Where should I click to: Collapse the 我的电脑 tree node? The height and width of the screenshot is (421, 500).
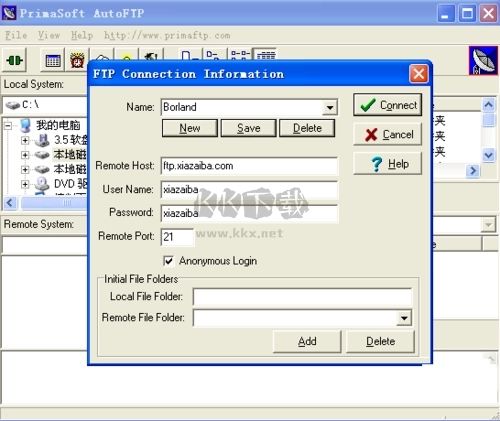pos(8,126)
